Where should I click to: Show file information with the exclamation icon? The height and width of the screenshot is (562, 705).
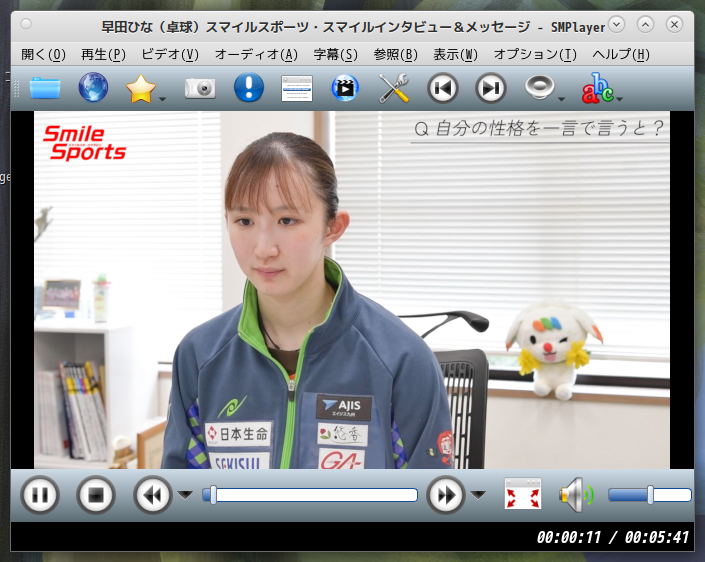pos(249,87)
